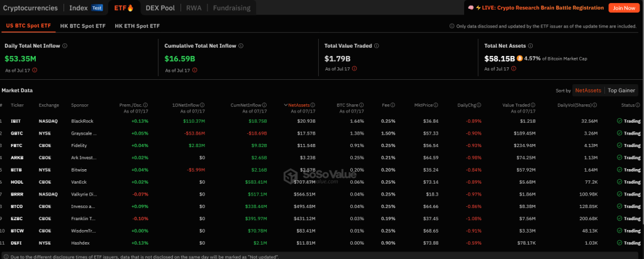Open the HODL ticker row
Image resolution: width=644 pixels, height=259 pixels.
click(322, 182)
